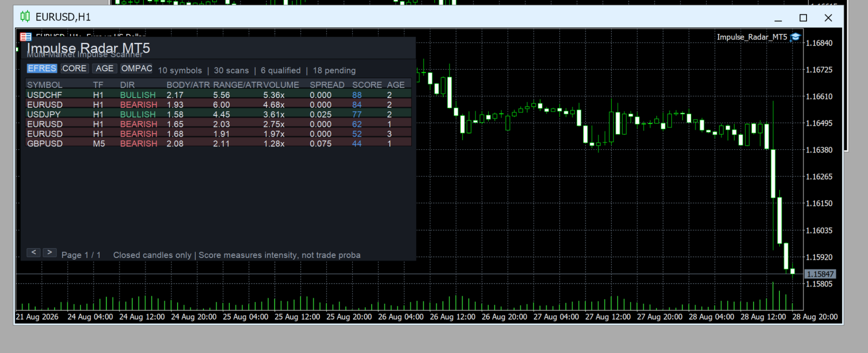Click the 5.36x volume value
The height and width of the screenshot is (353, 868).
point(274,95)
